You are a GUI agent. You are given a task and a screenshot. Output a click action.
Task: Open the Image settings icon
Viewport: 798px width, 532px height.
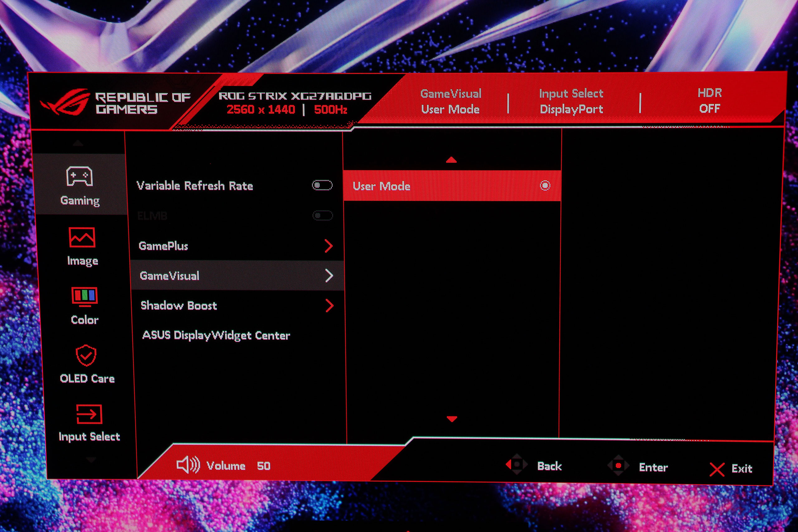pyautogui.click(x=82, y=237)
